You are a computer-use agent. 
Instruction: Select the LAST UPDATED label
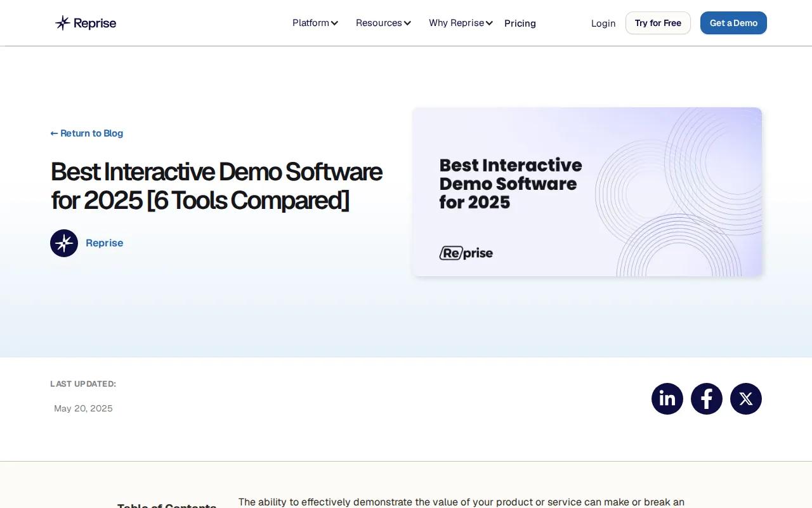(x=83, y=384)
